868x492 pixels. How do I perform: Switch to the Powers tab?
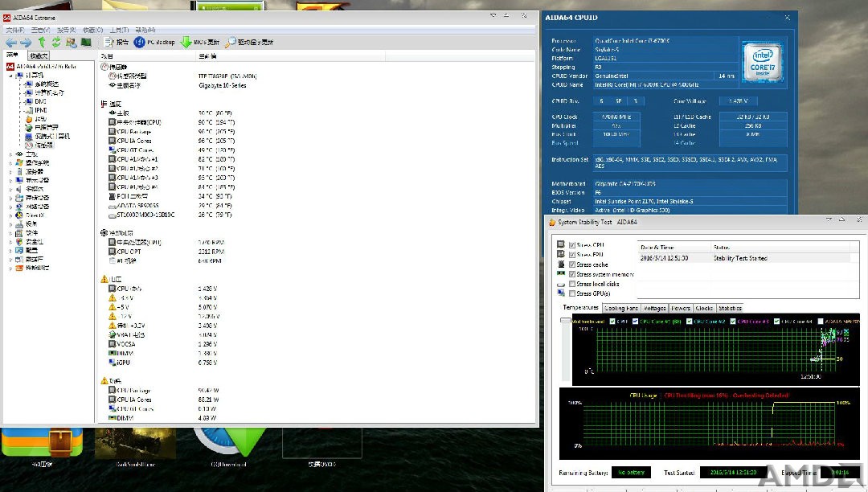681,308
